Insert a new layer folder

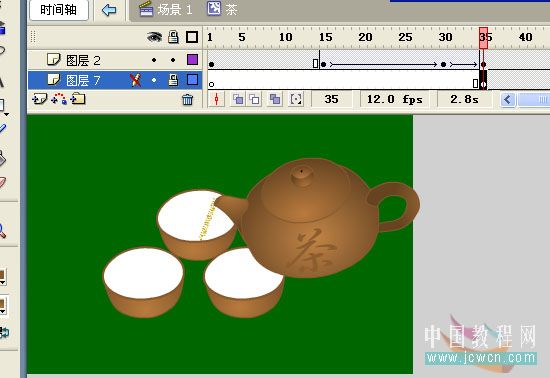click(78, 99)
